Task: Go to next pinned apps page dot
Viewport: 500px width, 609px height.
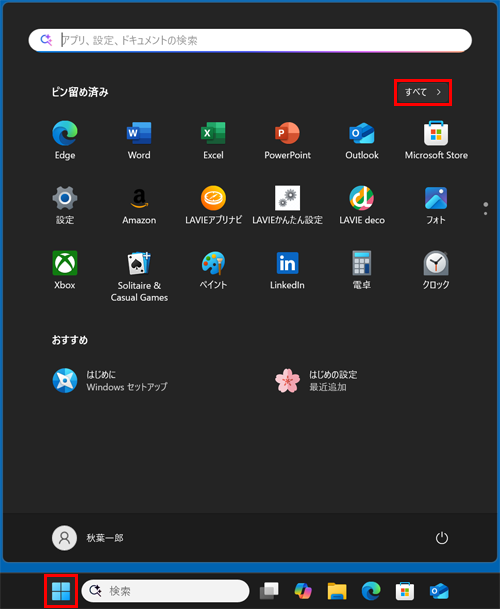Action: pyautogui.click(x=486, y=214)
